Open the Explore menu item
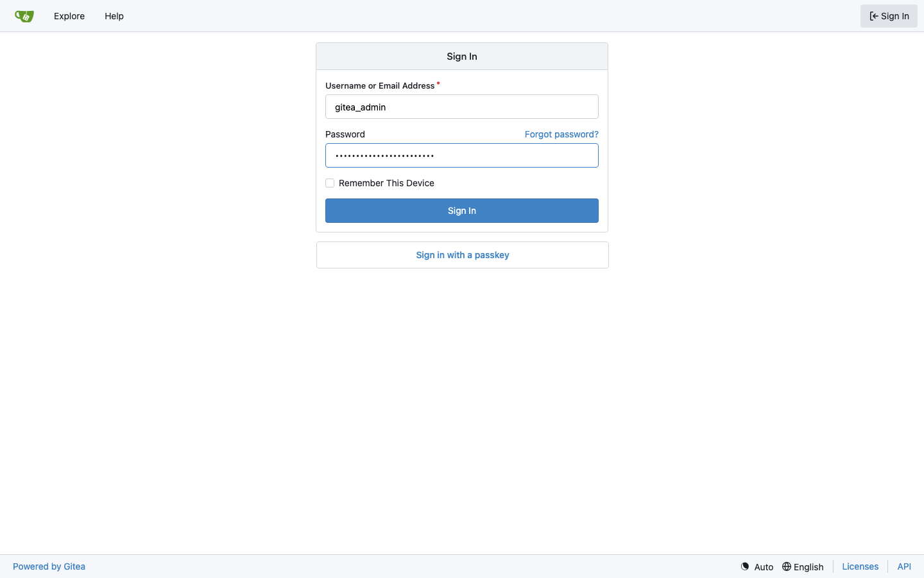The width and height of the screenshot is (924, 578). [69, 16]
